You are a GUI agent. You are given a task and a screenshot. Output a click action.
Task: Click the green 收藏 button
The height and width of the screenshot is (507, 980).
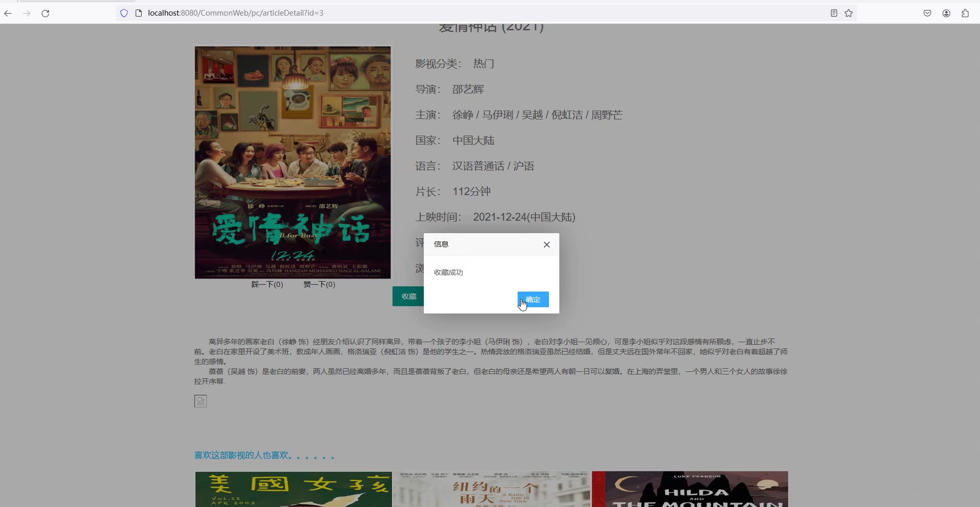409,296
